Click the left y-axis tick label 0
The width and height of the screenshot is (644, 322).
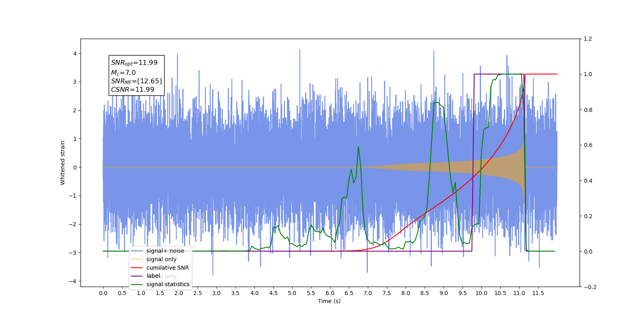click(74, 167)
